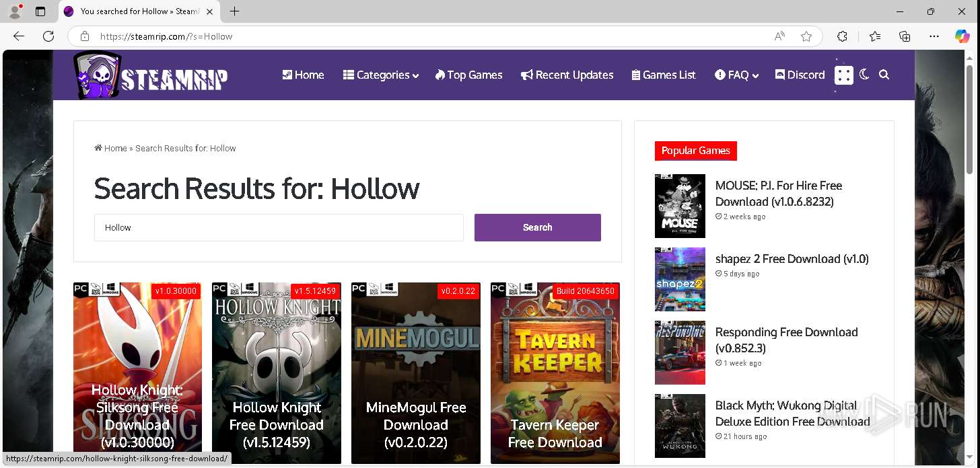Click the v0.2.0.22 version badge
Image resolution: width=980 pixels, height=468 pixels.
(458, 291)
